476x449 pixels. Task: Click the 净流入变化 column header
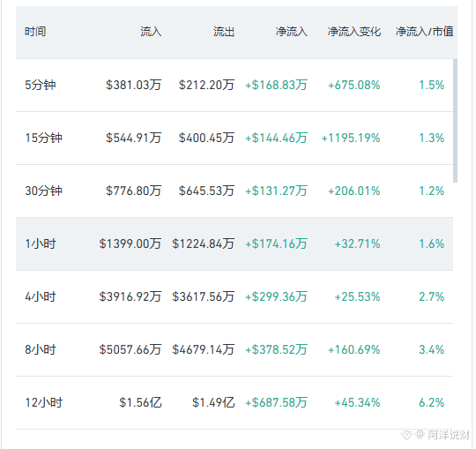354,32
